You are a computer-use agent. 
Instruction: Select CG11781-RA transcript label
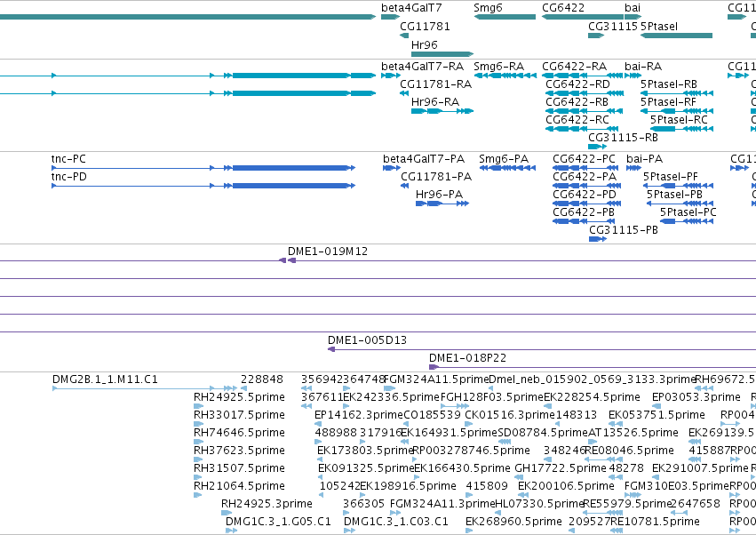435,84
